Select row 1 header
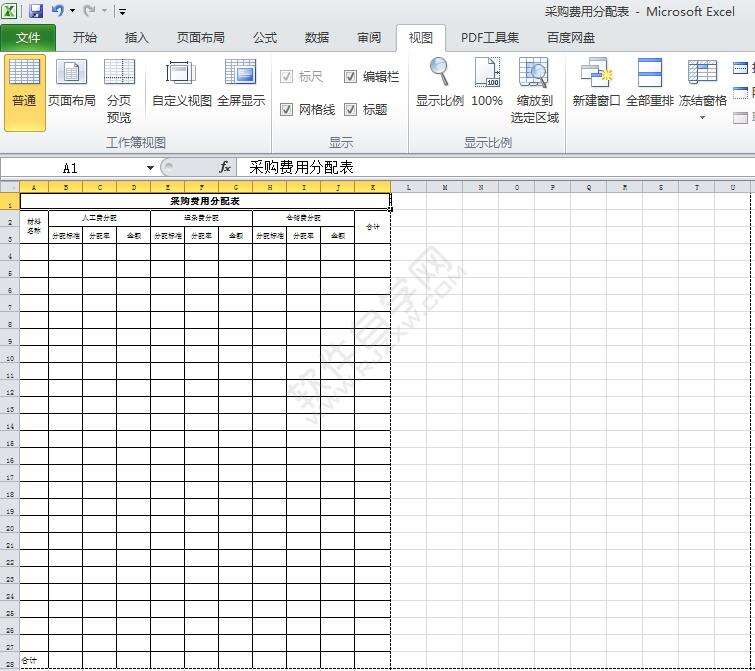The height and width of the screenshot is (671, 755). click(10, 201)
